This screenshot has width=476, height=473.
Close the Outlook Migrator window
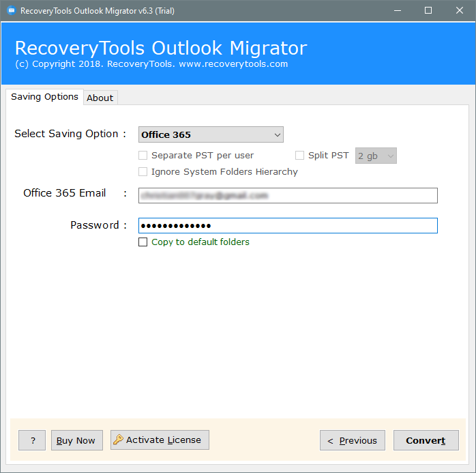[460, 11]
